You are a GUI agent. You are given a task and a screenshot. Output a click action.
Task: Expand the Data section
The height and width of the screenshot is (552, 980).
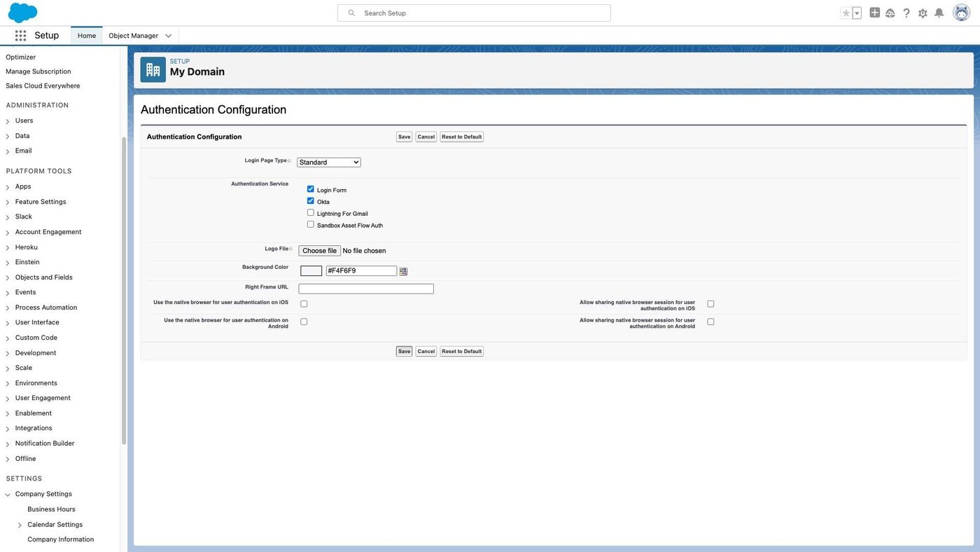(8, 136)
